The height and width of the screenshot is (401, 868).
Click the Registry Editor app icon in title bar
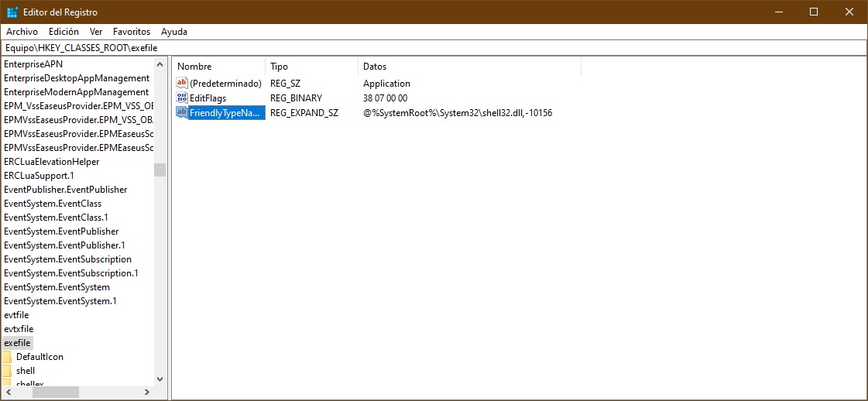pyautogui.click(x=12, y=12)
